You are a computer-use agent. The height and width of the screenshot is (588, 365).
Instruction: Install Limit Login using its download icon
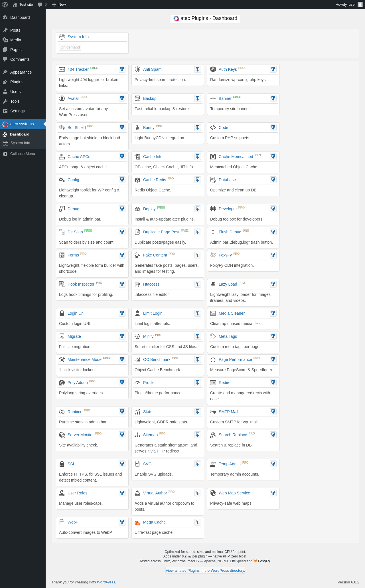198,313
